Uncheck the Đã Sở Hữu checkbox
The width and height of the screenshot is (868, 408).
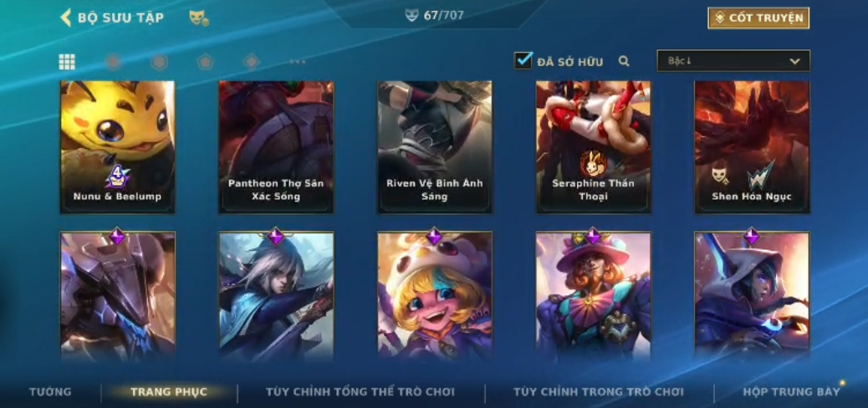523,60
